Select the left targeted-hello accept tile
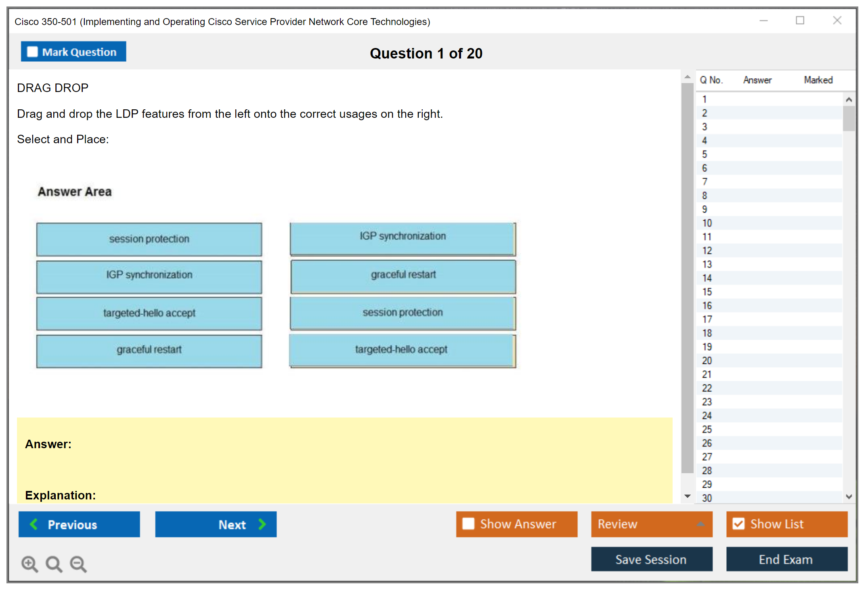 [149, 313]
